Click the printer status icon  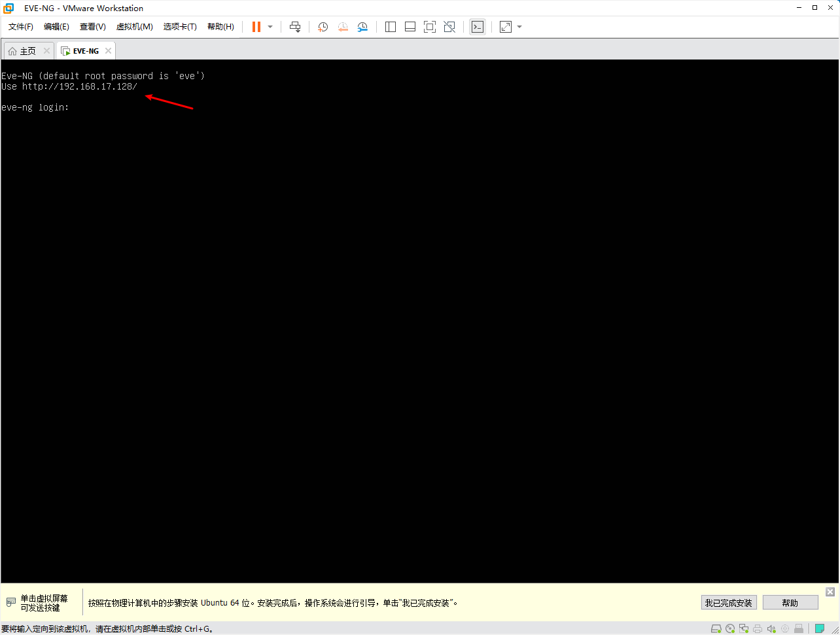758,628
